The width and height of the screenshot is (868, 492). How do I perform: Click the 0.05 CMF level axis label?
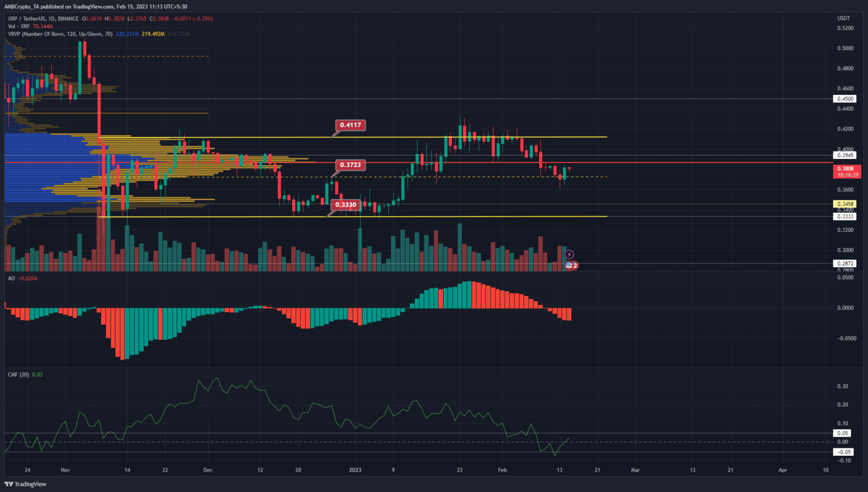pos(843,433)
